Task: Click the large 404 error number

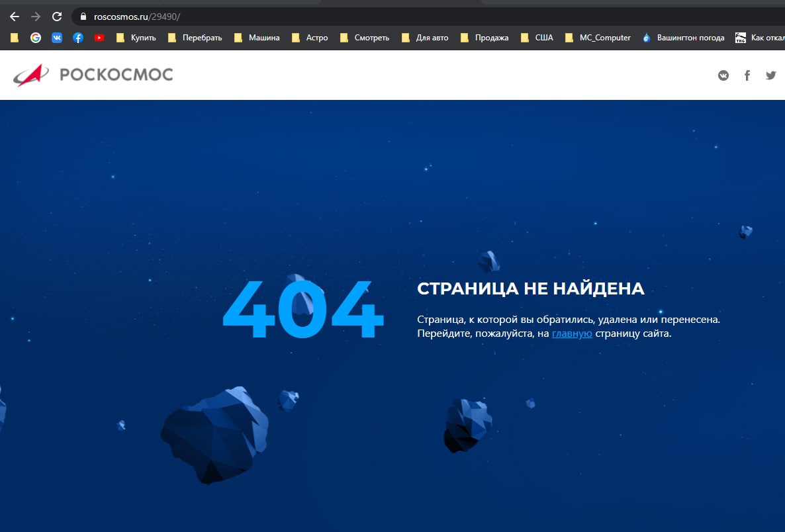Action: pos(303,309)
